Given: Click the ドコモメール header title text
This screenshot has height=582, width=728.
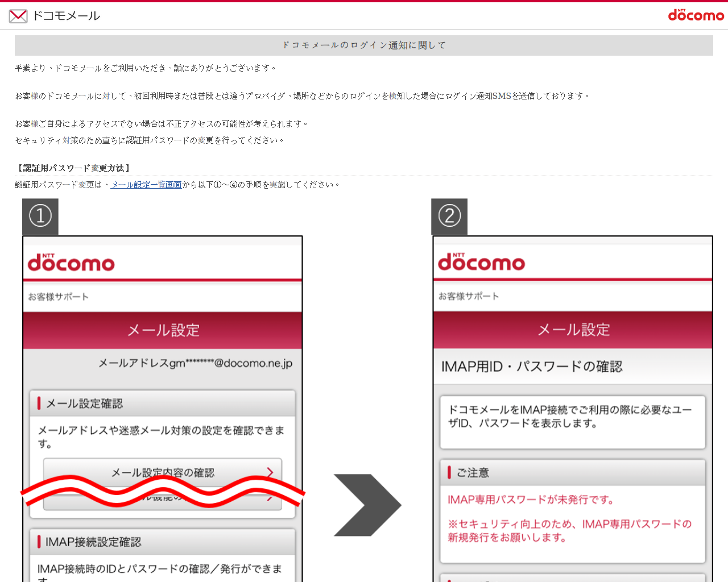Looking at the screenshot, I should (x=66, y=16).
